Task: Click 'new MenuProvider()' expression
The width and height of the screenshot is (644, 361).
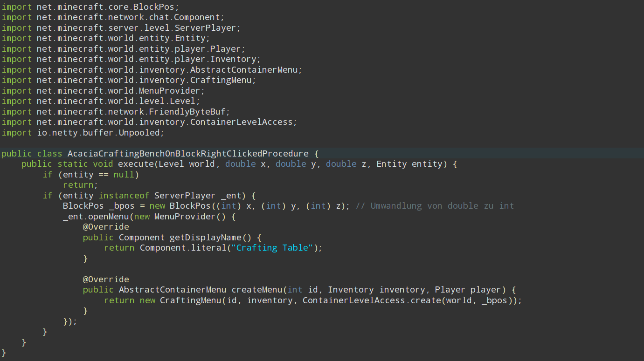Action: [x=180, y=217]
